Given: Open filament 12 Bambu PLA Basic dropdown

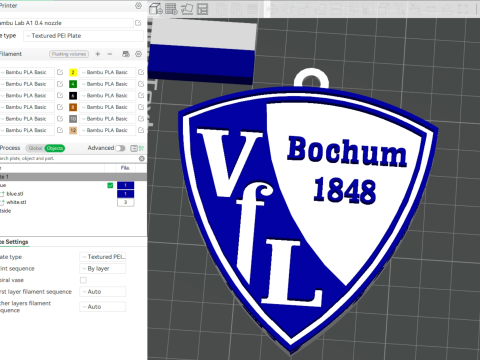Looking at the screenshot, I should (x=107, y=130).
